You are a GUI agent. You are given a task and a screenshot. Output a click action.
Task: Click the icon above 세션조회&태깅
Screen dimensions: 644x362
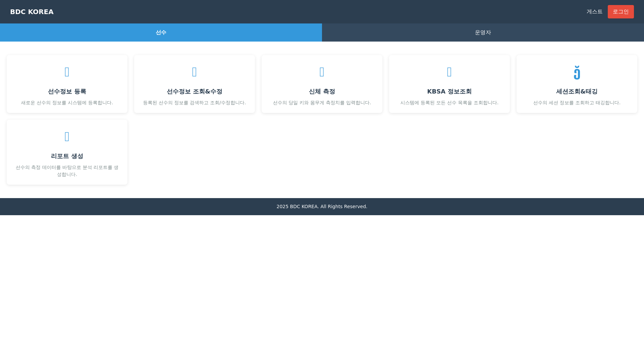click(577, 72)
